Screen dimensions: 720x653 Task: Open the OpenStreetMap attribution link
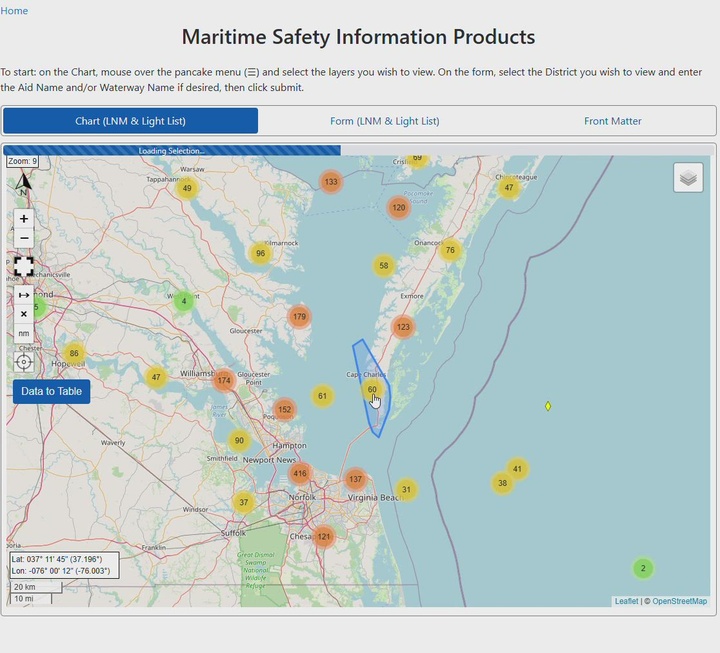click(679, 601)
